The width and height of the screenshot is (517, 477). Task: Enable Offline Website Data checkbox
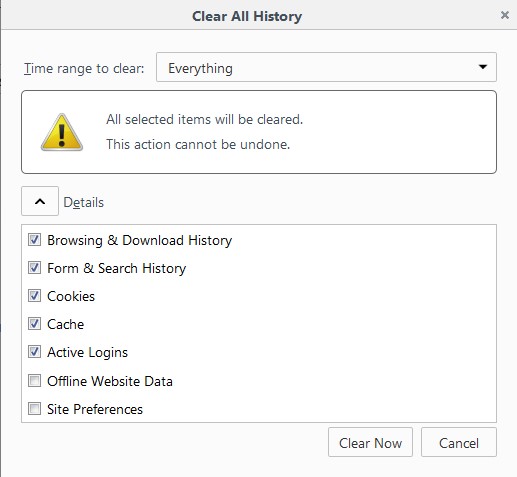point(34,381)
